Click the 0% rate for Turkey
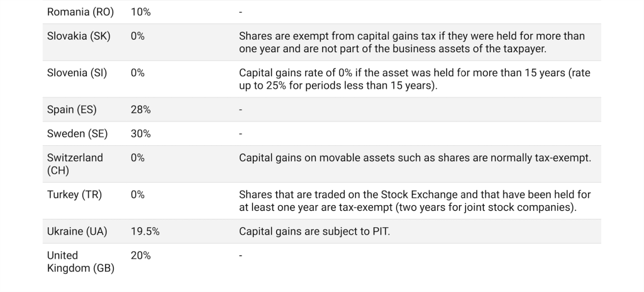Screen dimensions: 644x292 [138, 194]
